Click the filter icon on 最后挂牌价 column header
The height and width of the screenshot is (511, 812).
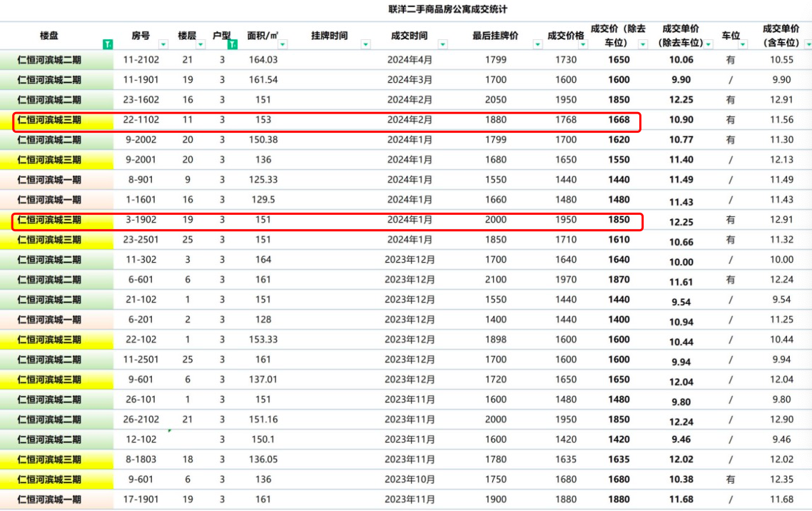point(537,46)
